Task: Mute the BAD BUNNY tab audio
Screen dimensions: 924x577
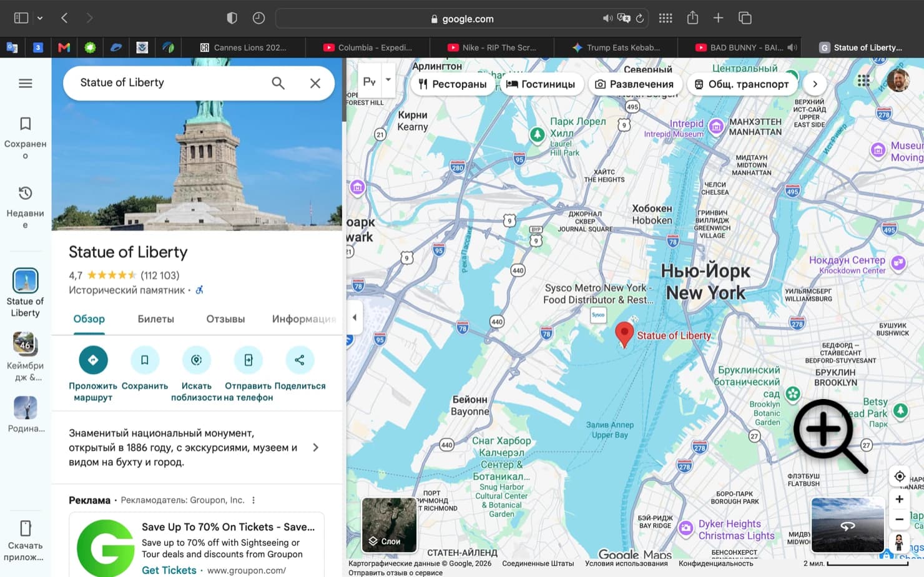Action: click(792, 47)
